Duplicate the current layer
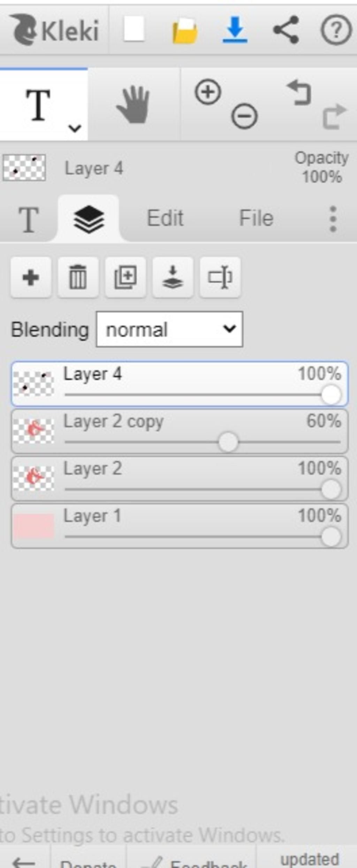This screenshot has width=357, height=868. pyautogui.click(x=126, y=277)
